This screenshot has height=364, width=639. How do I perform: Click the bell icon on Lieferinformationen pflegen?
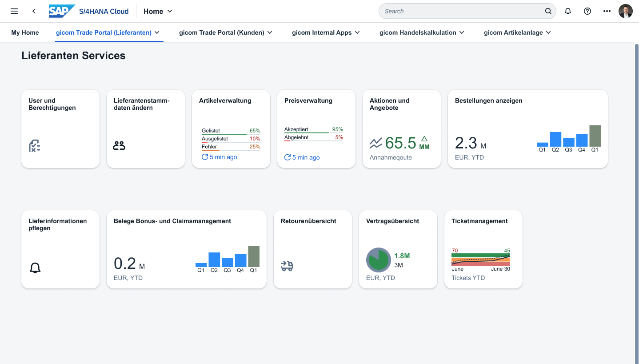(35, 268)
